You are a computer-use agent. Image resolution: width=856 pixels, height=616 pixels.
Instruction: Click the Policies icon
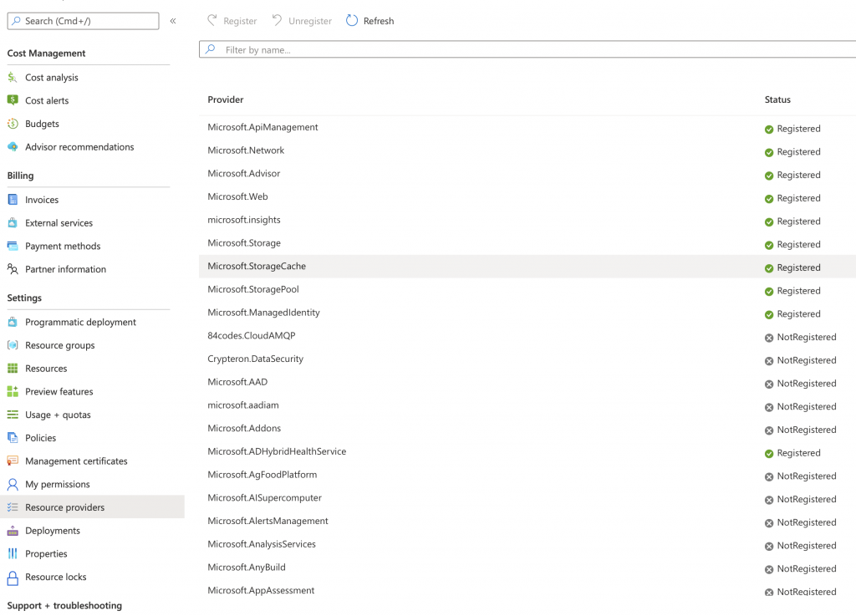tap(13, 438)
